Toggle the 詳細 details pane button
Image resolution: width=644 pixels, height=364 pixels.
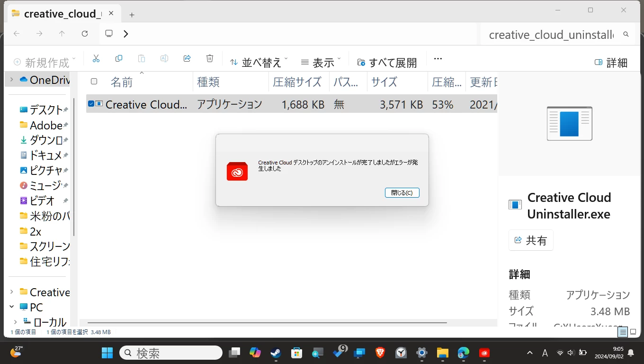tap(611, 62)
